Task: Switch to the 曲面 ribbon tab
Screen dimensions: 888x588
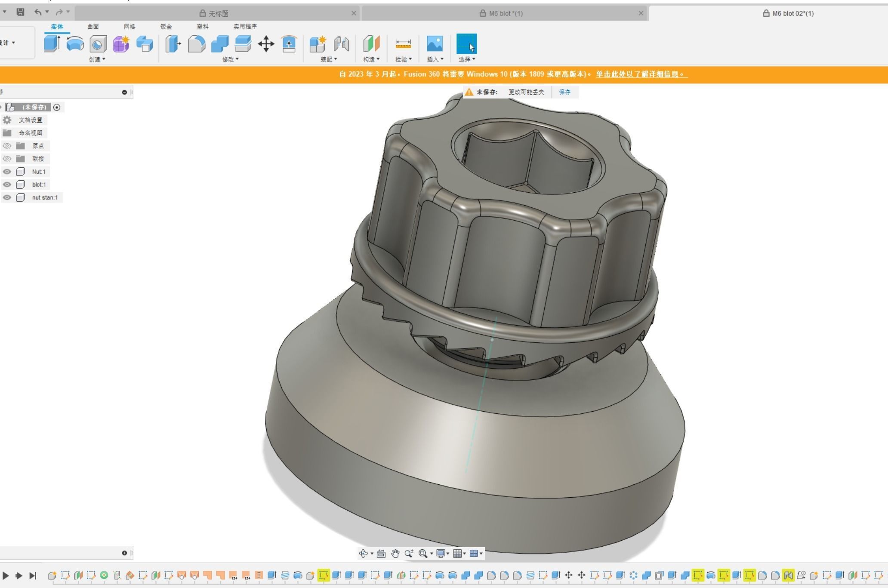Action: (93, 27)
